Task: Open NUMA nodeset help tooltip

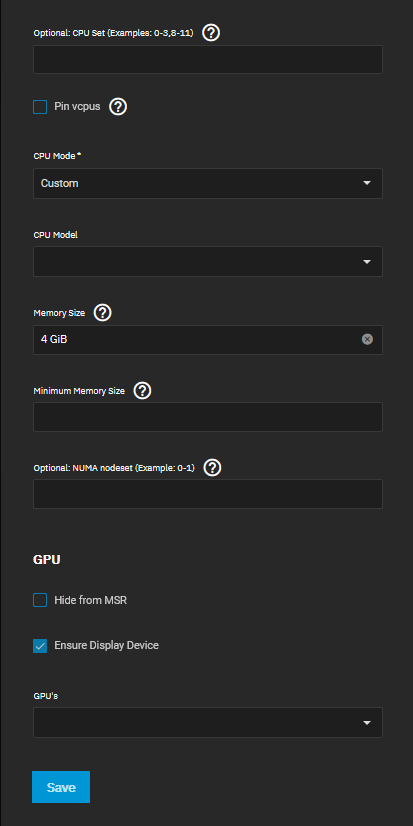Action: click(212, 468)
